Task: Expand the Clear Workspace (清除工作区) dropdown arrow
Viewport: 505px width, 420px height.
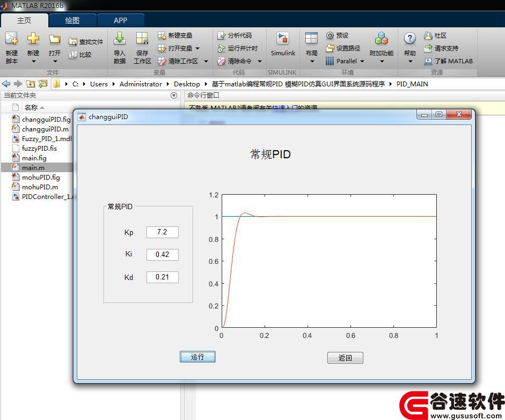Action: point(206,62)
